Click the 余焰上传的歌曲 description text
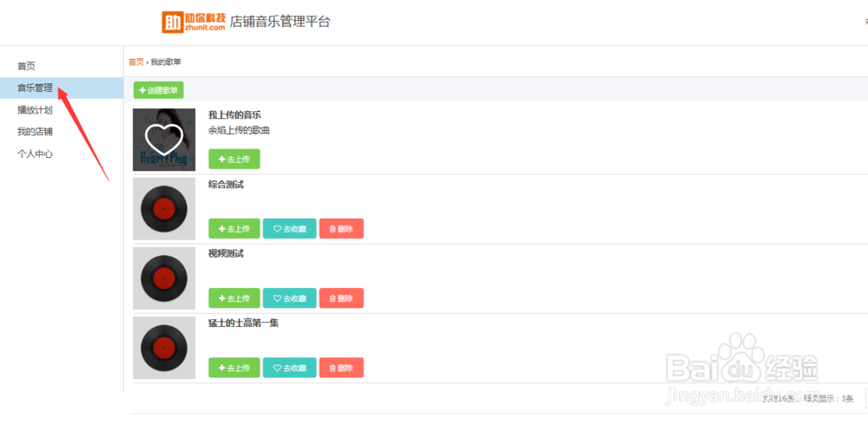868x425 pixels. (240, 131)
